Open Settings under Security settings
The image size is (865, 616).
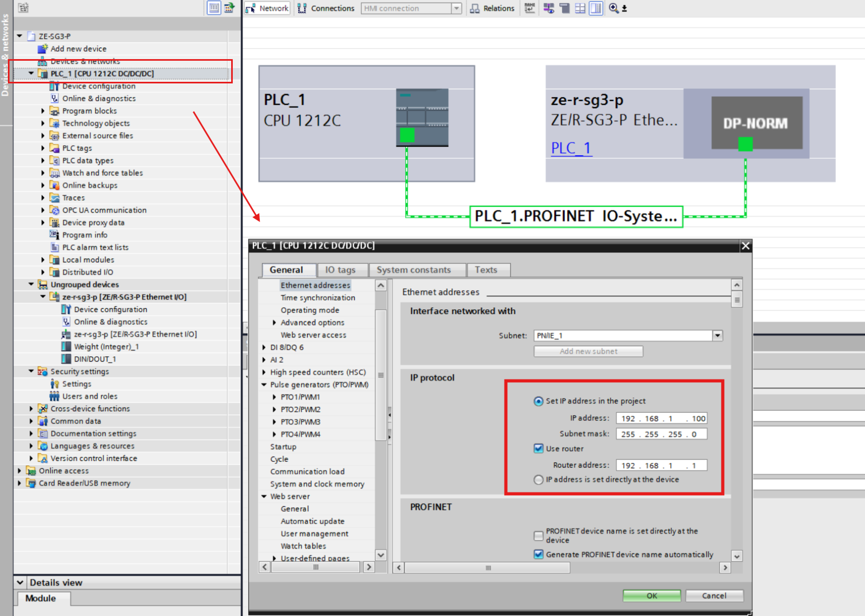77,384
